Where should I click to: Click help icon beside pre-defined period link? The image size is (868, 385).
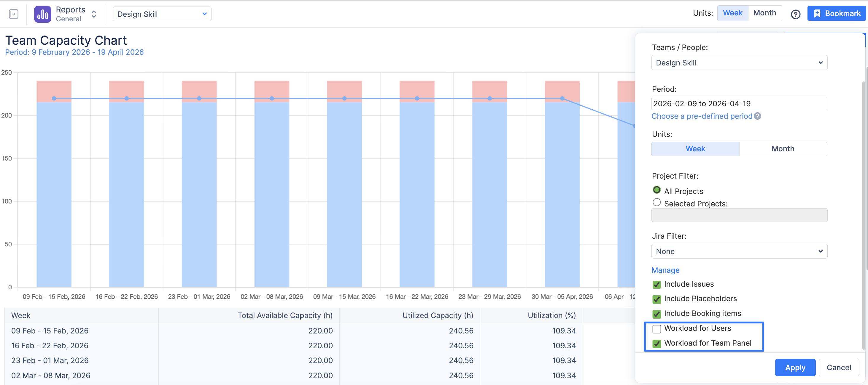[757, 116]
